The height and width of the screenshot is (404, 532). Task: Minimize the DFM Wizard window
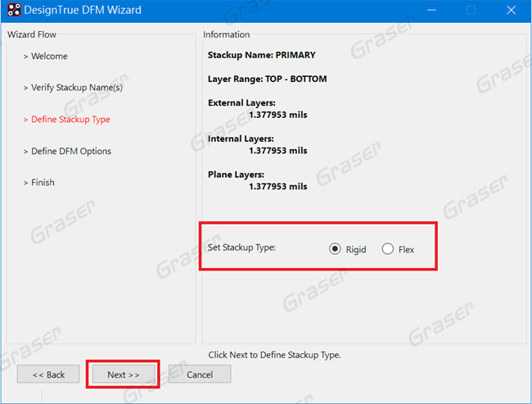point(431,10)
